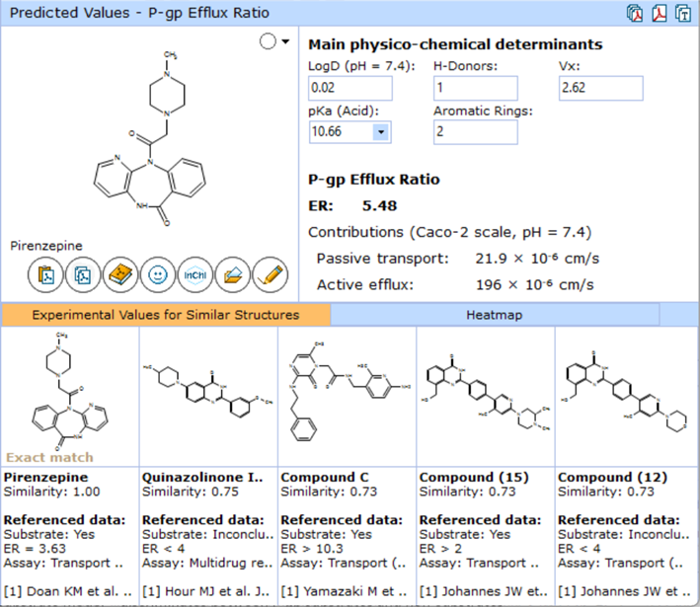Click the pencil edit structure icon

tap(270, 276)
